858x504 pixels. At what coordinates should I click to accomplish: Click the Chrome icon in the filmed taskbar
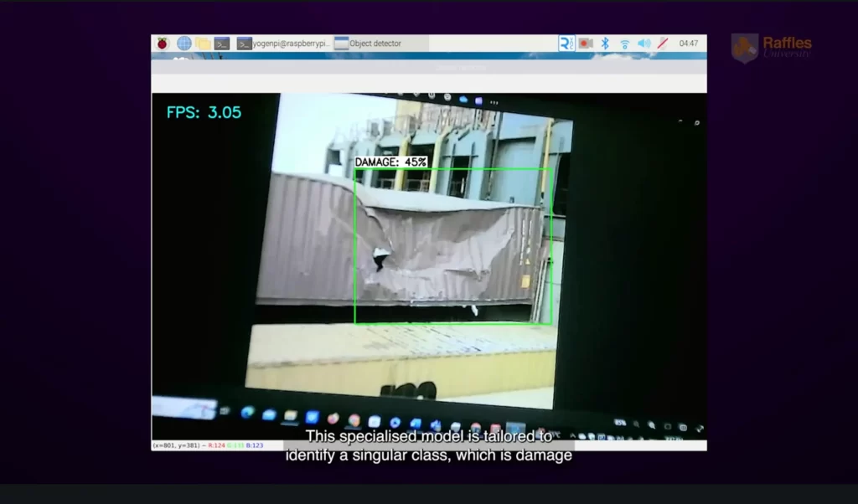[x=354, y=419]
